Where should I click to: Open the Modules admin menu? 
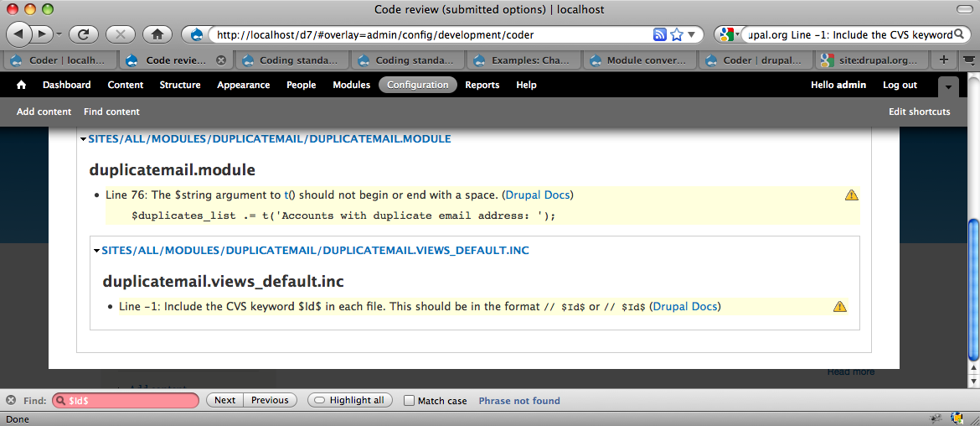click(351, 85)
